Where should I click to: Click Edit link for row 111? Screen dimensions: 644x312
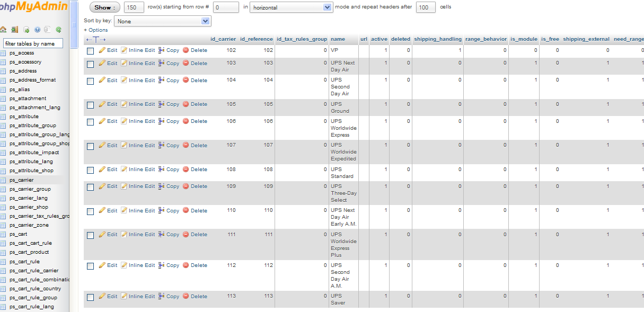(112, 235)
